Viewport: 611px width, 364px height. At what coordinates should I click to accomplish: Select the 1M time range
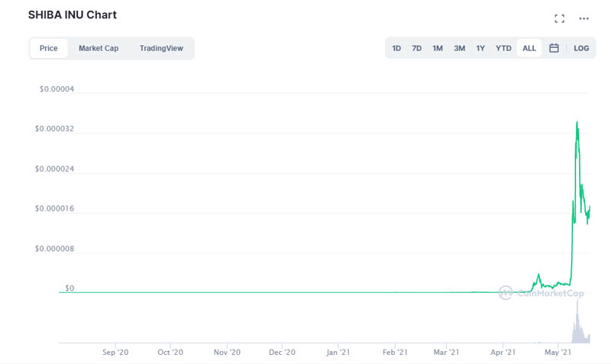click(x=438, y=48)
